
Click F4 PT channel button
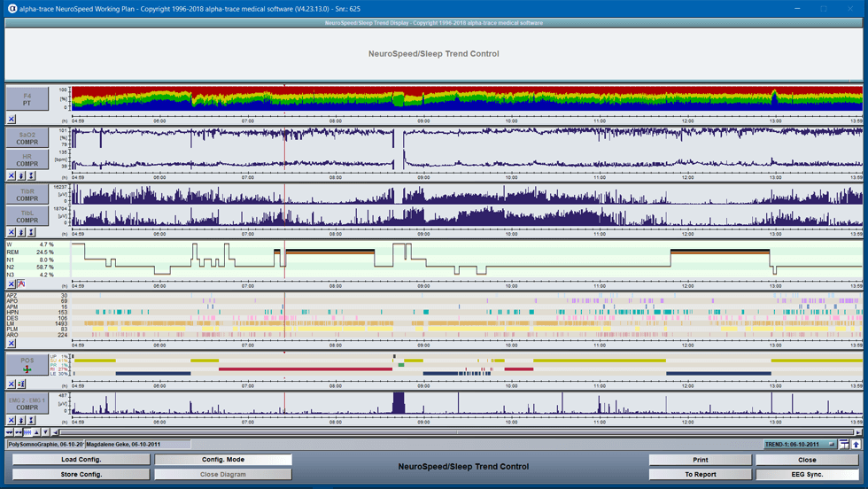27,100
